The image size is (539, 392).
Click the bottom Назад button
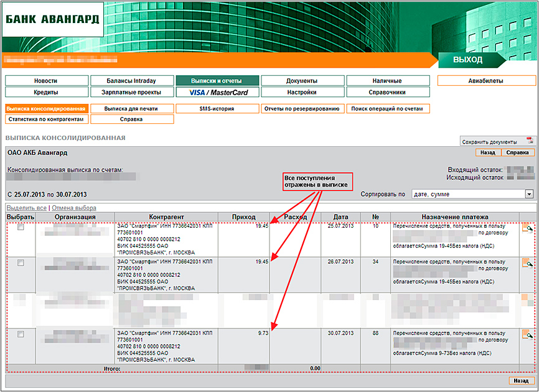[521, 381]
